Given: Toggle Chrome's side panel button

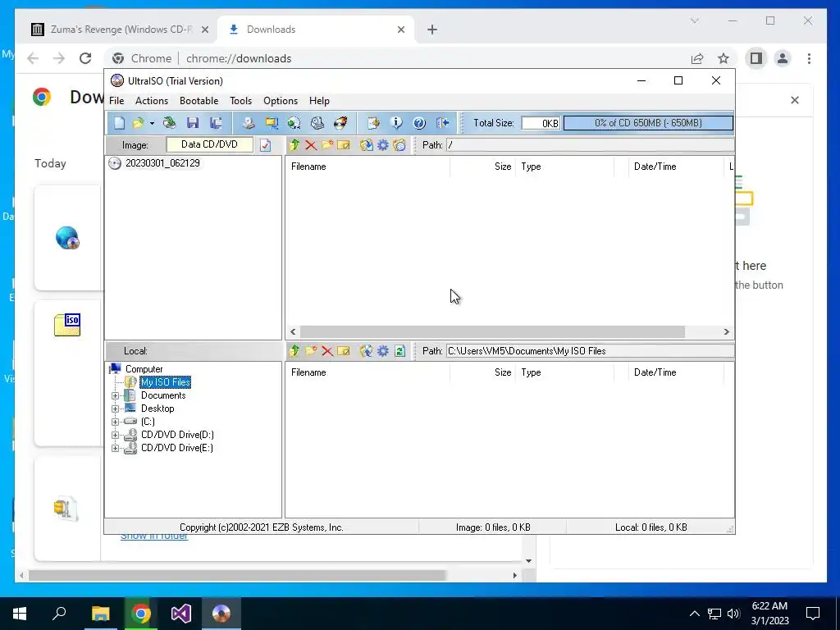Looking at the screenshot, I should tap(756, 58).
